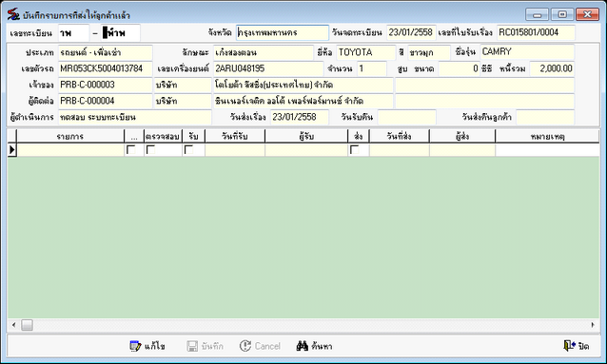
Task: Click the หมายเหตุ column header
Action: [x=547, y=136]
